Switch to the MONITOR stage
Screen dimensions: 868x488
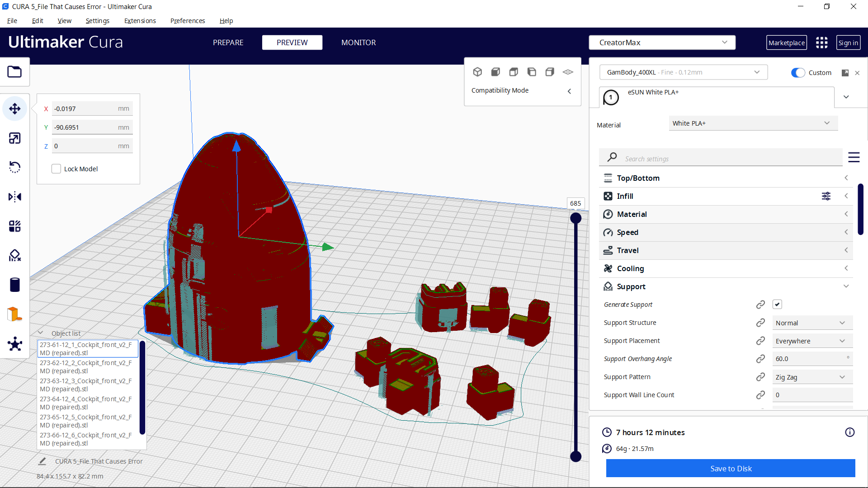[x=359, y=42]
